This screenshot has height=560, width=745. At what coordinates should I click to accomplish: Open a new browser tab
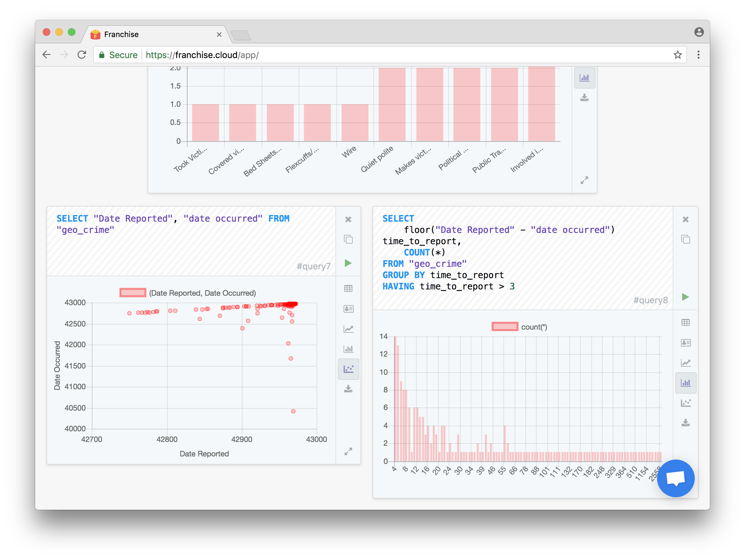point(241,35)
